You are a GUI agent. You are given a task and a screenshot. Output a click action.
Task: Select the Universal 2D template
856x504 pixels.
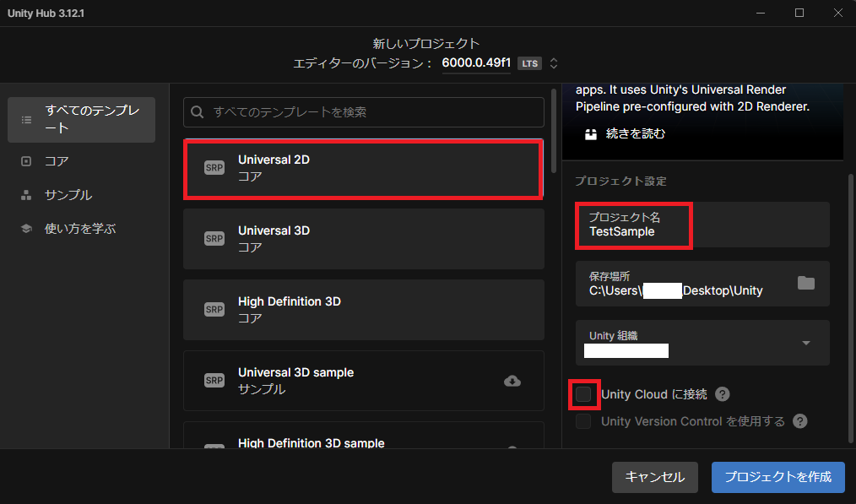(364, 168)
